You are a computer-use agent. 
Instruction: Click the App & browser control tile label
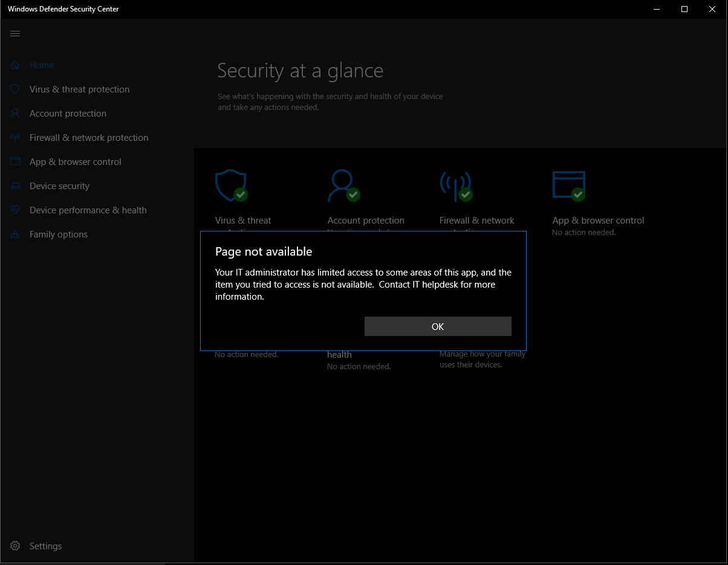click(x=598, y=221)
